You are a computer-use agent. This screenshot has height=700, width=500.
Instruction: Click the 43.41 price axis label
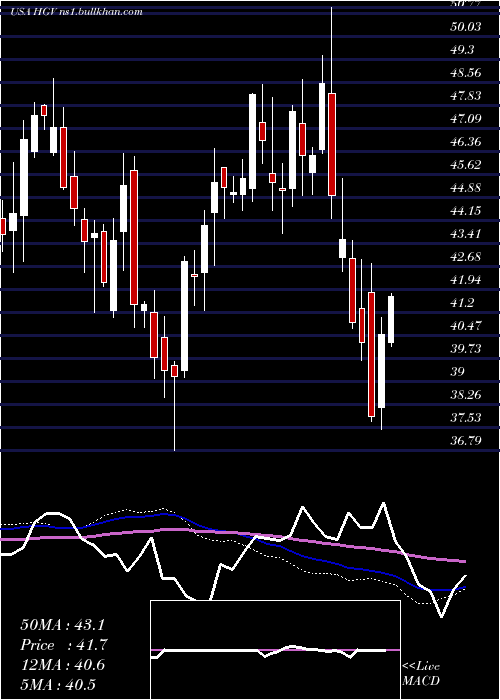click(466, 234)
